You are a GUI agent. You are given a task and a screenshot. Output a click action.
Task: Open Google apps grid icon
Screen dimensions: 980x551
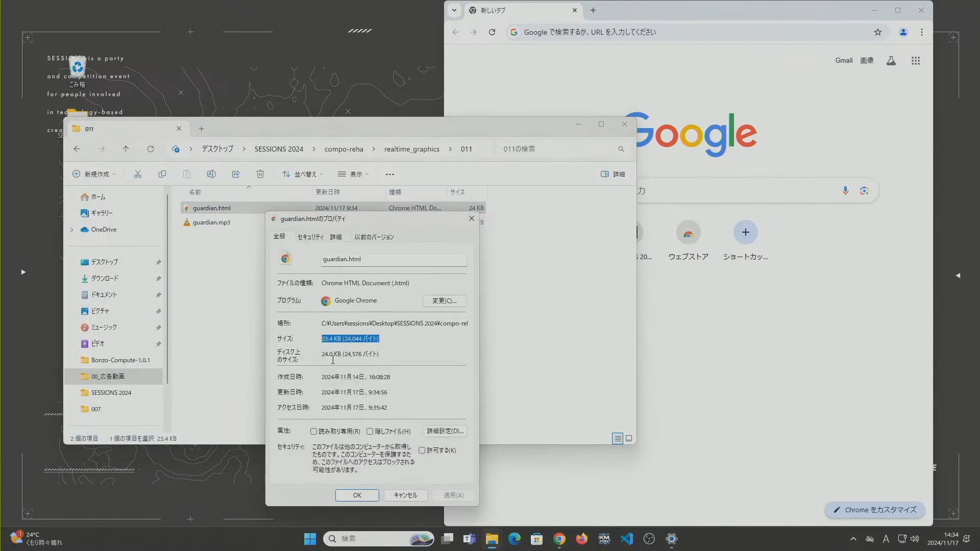point(916,61)
